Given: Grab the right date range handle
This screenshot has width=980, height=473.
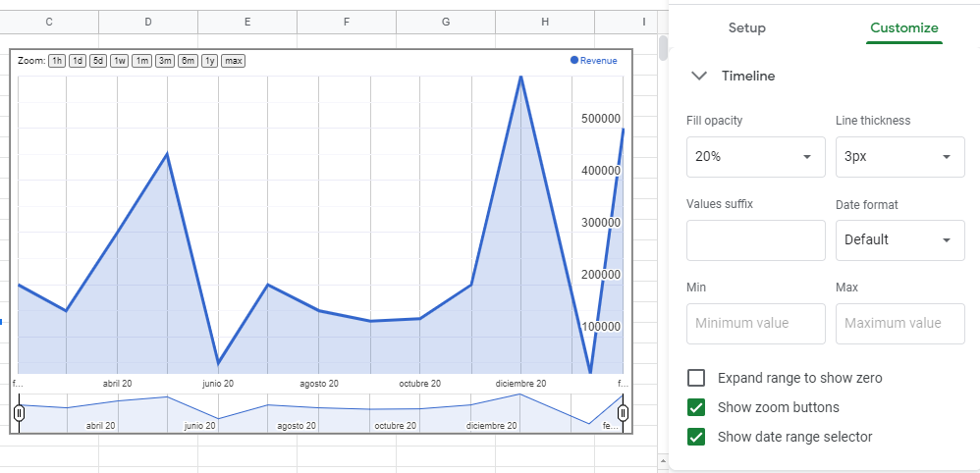Looking at the screenshot, I should 622,414.
